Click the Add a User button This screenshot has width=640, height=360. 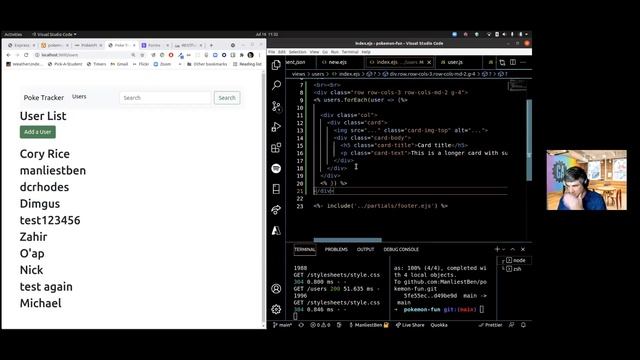(x=38, y=132)
